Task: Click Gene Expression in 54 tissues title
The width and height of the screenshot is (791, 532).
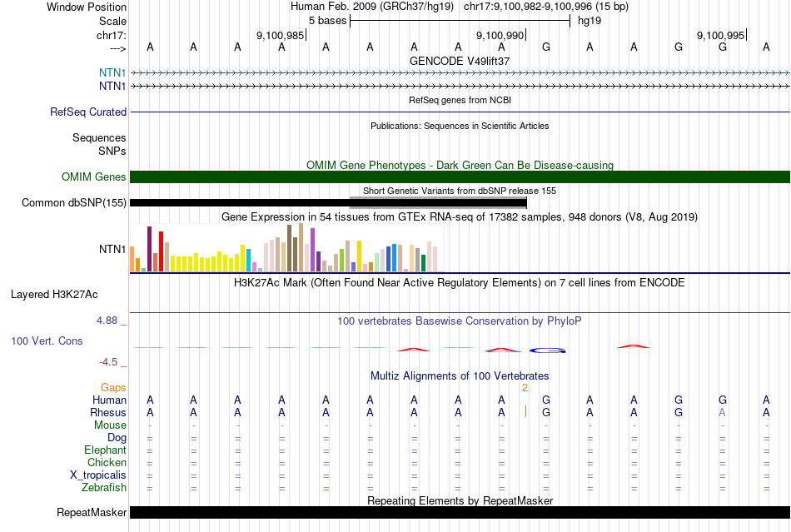Action: pyautogui.click(x=460, y=216)
